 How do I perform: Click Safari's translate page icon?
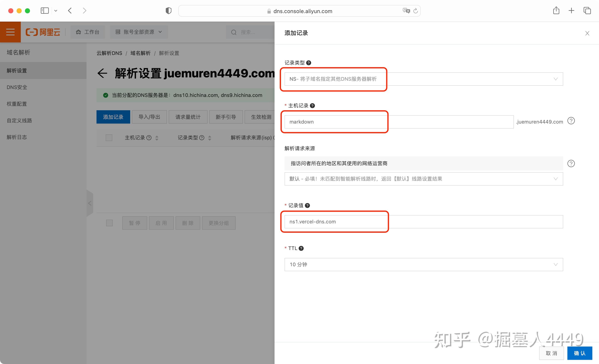click(x=406, y=11)
